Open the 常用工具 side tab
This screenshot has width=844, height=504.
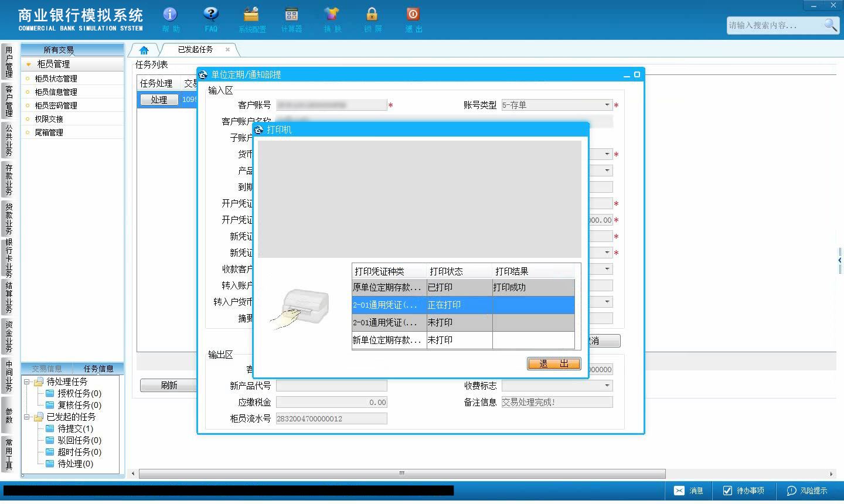(9, 454)
